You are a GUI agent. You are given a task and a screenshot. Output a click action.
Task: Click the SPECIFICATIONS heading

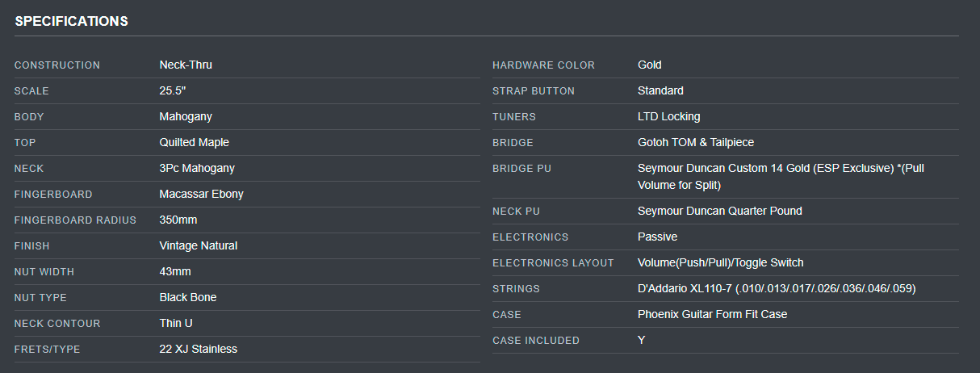[71, 21]
